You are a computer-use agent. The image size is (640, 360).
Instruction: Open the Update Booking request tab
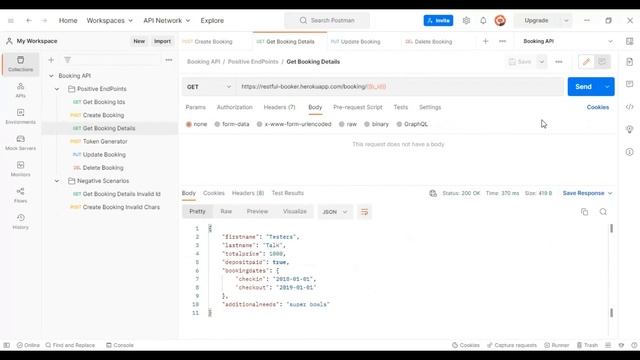pyautogui.click(x=356, y=42)
